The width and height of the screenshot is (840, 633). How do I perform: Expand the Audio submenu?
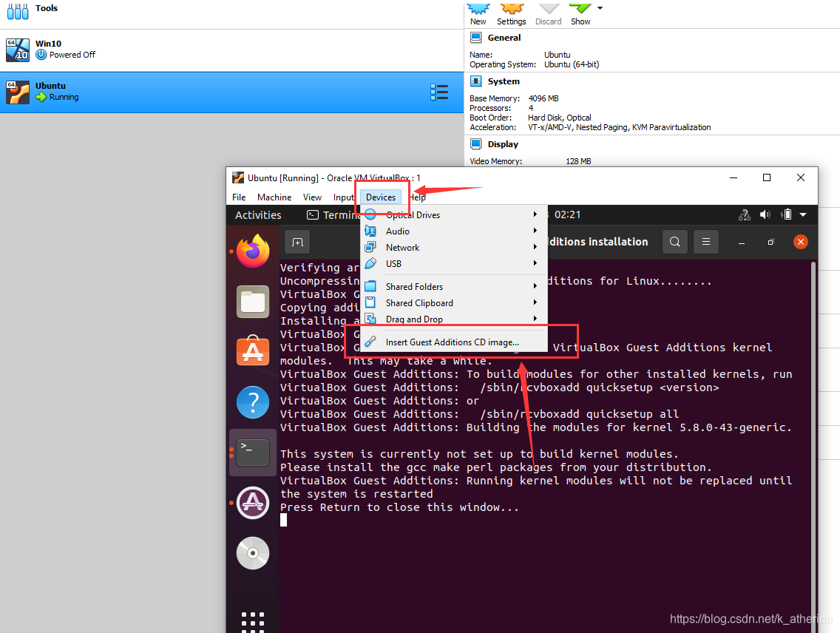[x=454, y=231]
